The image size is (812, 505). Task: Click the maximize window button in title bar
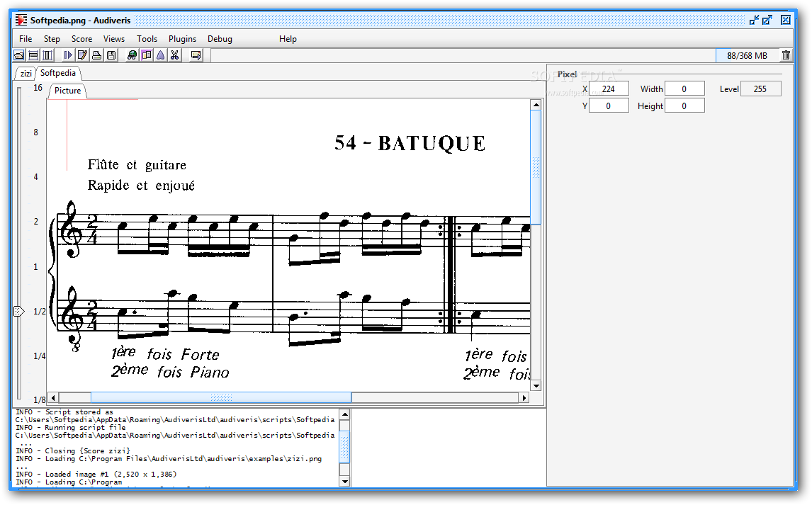point(767,20)
